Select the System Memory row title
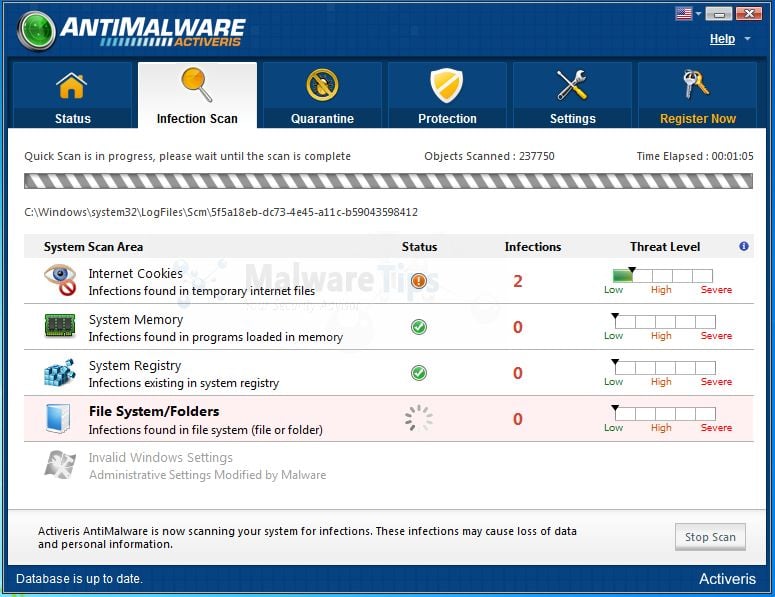 click(136, 320)
